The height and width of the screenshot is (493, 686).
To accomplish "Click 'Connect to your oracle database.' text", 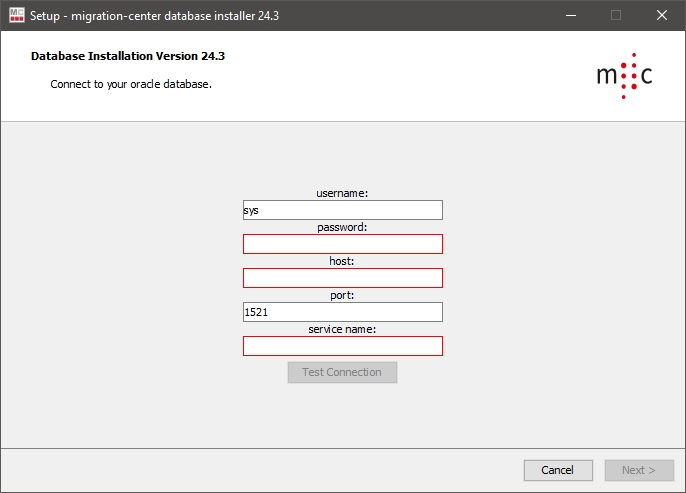I will pyautogui.click(x=131, y=84).
